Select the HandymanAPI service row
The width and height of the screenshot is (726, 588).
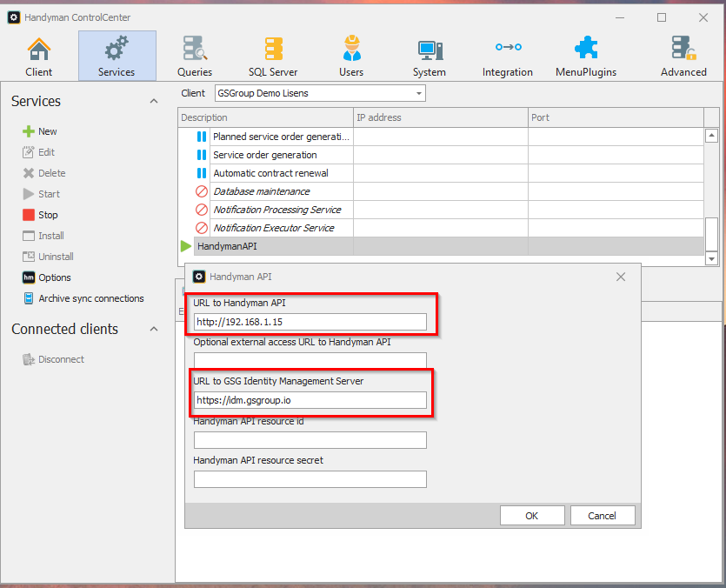(441, 246)
